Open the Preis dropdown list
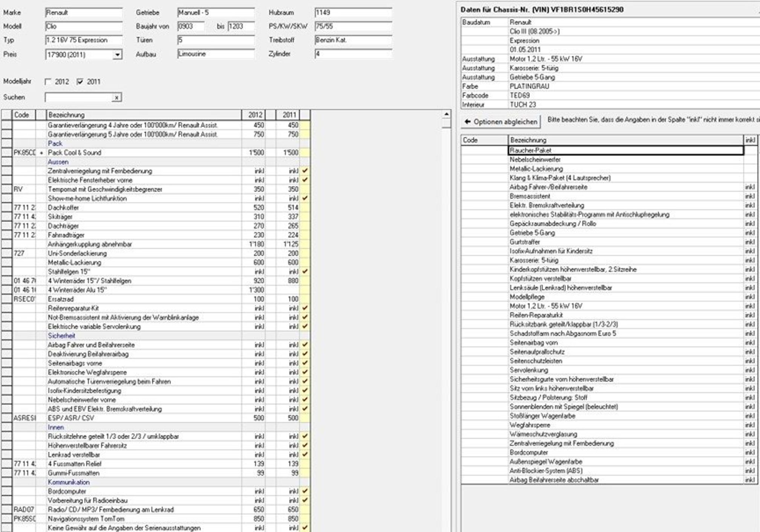Viewport: 760px width, 532px height. pyautogui.click(x=117, y=55)
